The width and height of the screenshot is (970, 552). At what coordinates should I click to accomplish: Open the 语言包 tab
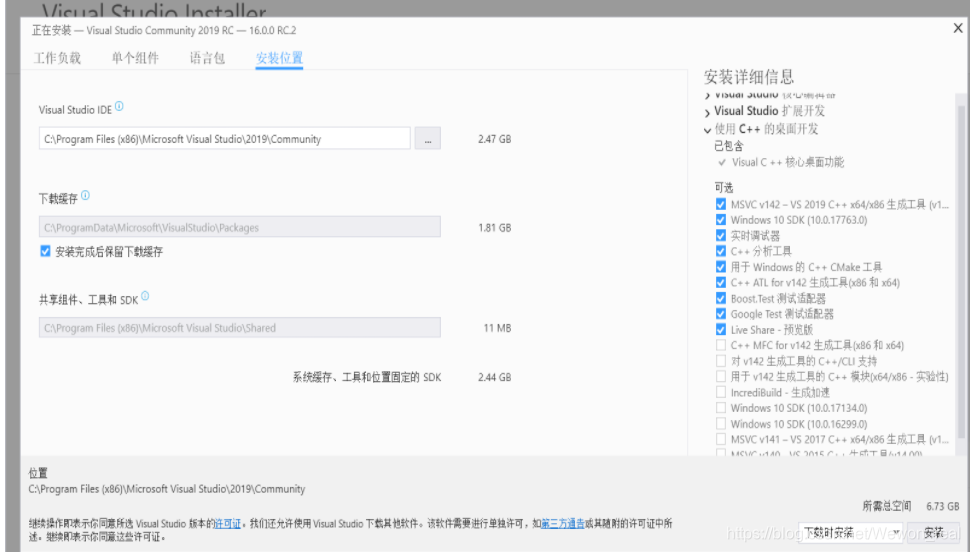(x=207, y=58)
